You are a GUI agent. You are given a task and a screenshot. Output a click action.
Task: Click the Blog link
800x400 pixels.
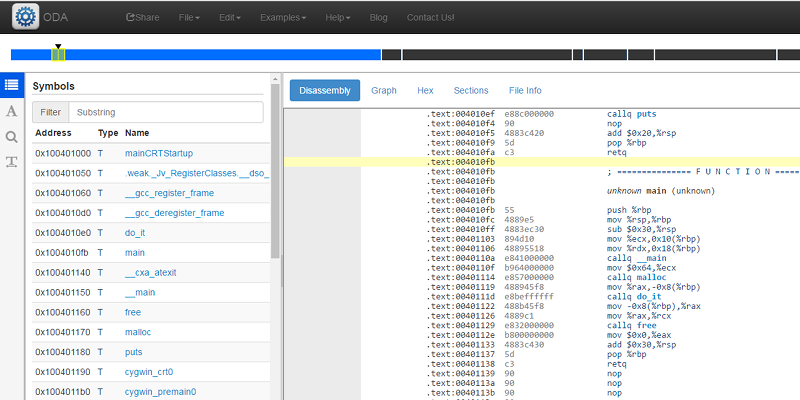pyautogui.click(x=378, y=17)
